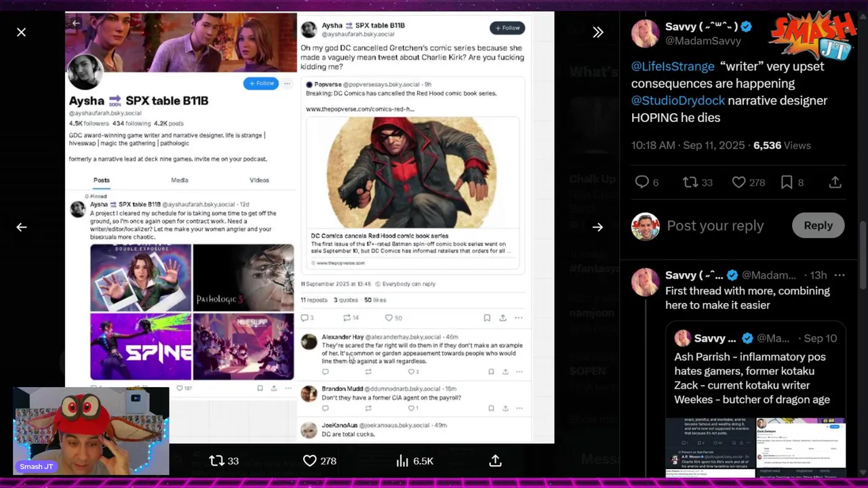Share the post via the upload arrow icon
Image resolution: width=868 pixels, height=488 pixels.
pos(835,182)
